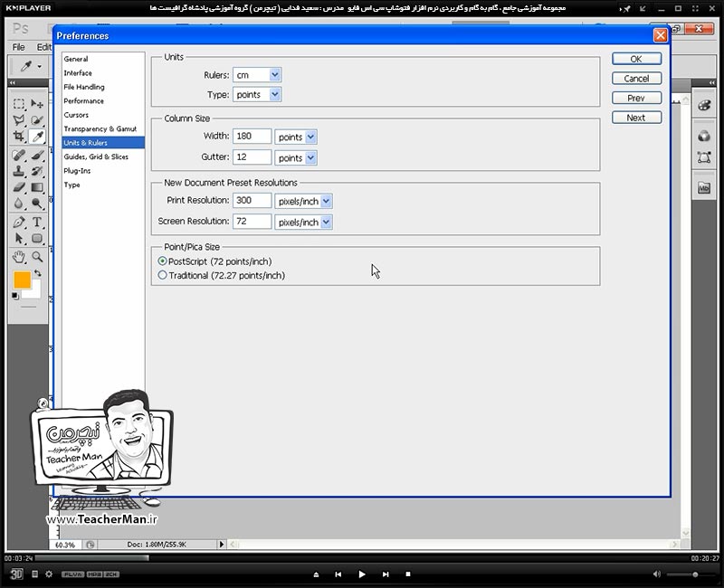Image resolution: width=724 pixels, height=588 pixels.
Task: Open the Type units dropdown
Action: 275,94
